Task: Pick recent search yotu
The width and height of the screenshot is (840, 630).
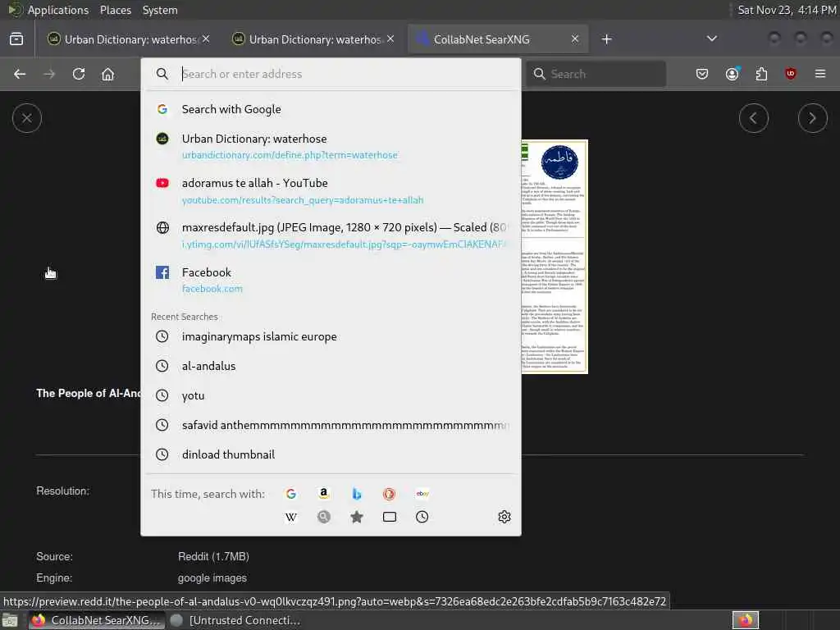Action: point(331,395)
